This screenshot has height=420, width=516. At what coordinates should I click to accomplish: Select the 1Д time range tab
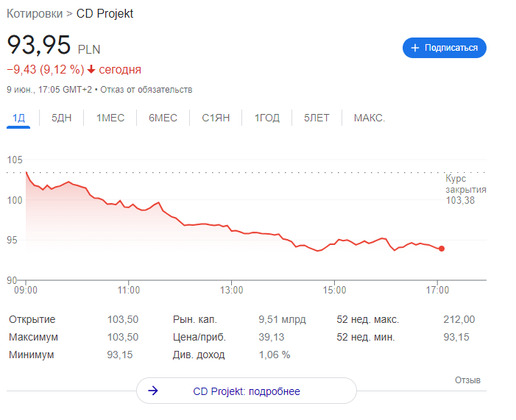point(18,118)
